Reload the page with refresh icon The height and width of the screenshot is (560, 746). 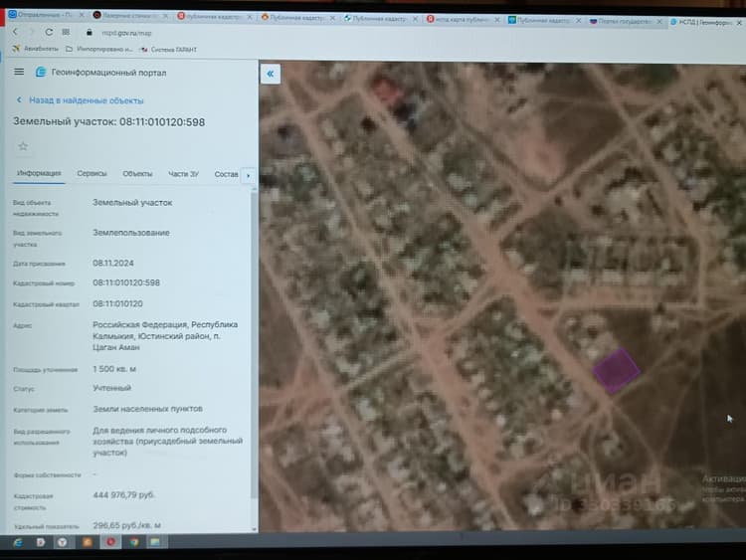(x=49, y=32)
